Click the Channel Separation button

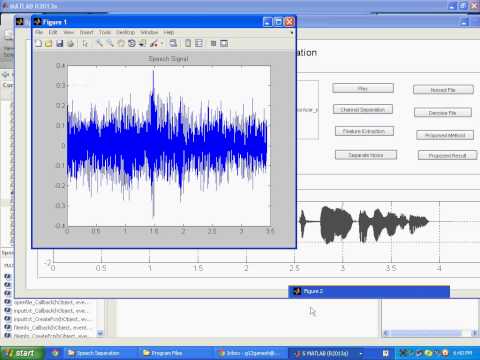[363, 109]
